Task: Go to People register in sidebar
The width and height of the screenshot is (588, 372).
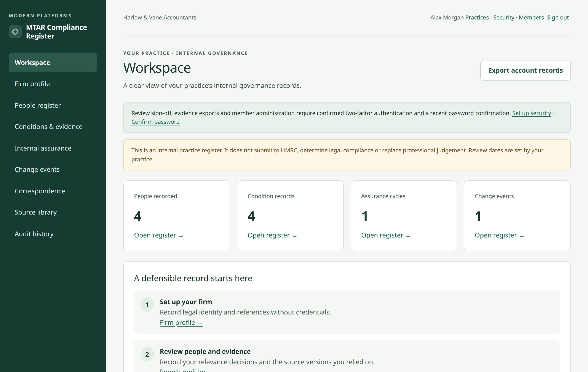Action: (53, 105)
